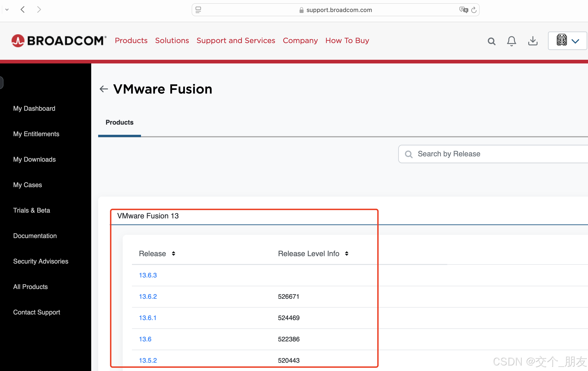Sort the table by Release Level Info
Screen dimensions: 588x371
click(x=347, y=254)
